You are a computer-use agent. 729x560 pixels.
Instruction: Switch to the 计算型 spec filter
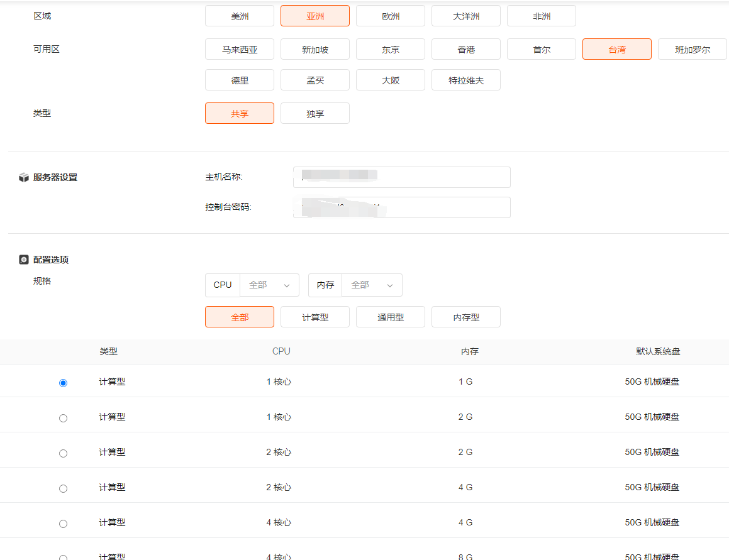(x=315, y=317)
